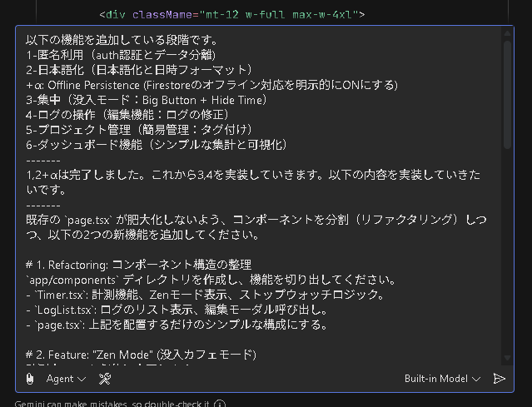
Task: Click the line starting '2-日本語化'
Action: pyautogui.click(x=139, y=70)
